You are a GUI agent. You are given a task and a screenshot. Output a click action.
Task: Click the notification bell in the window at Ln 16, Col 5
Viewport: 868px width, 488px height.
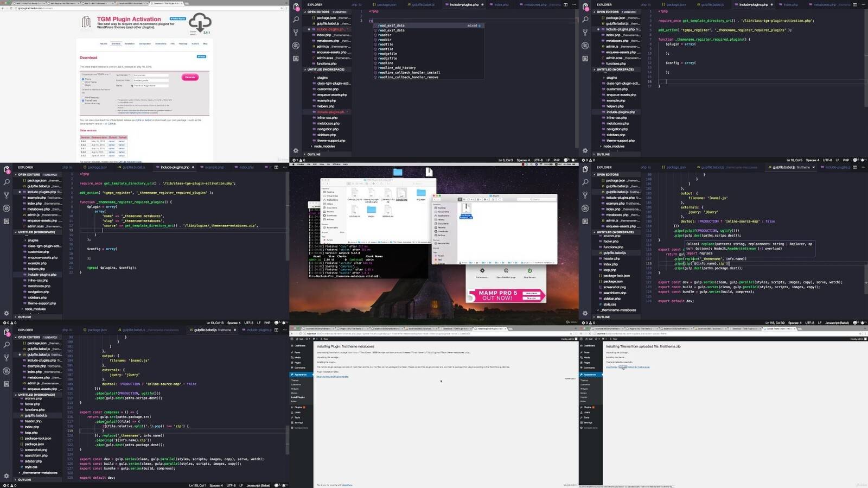[862, 160]
